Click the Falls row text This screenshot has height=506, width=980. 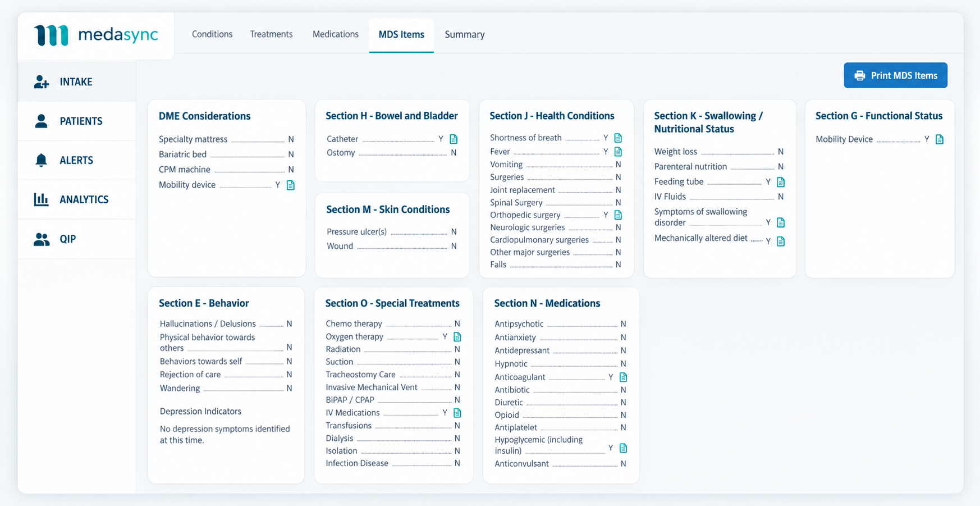coord(498,265)
